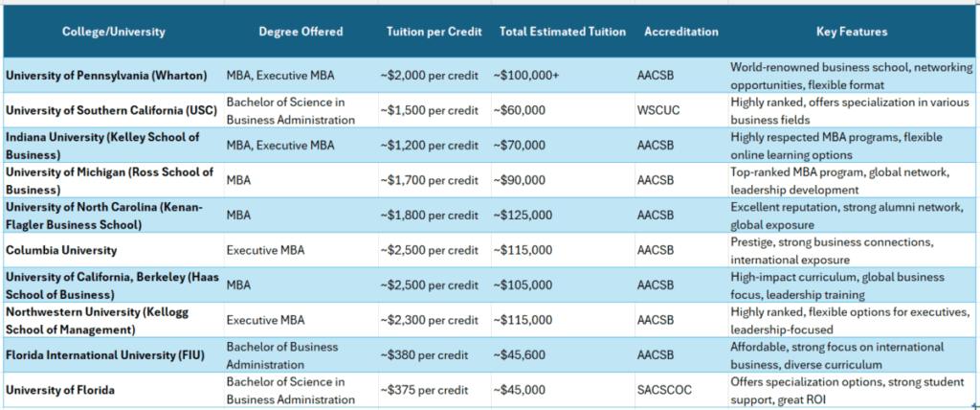Image resolution: width=980 pixels, height=410 pixels.
Task: Select the Key Features header cell
Action: [852, 32]
